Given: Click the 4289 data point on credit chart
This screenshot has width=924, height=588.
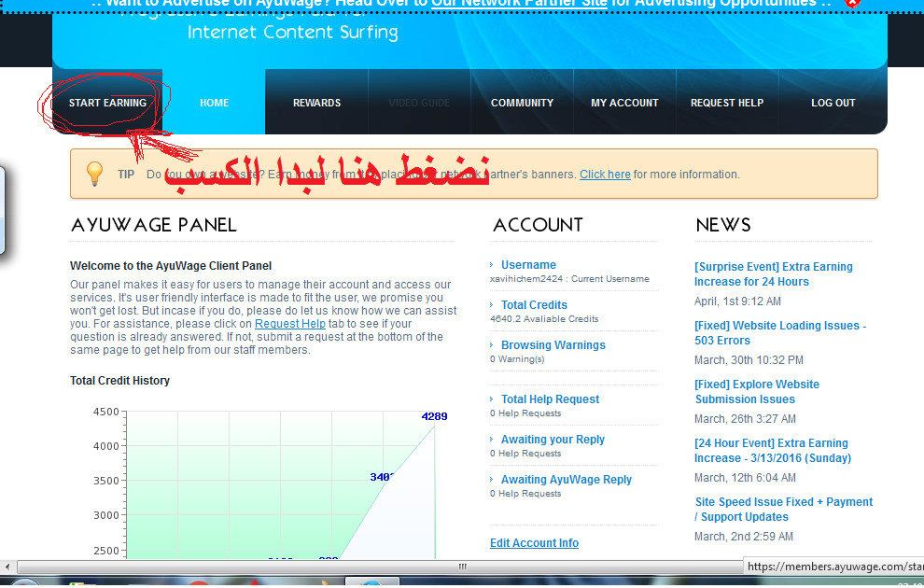Looking at the screenshot, I should (x=434, y=416).
